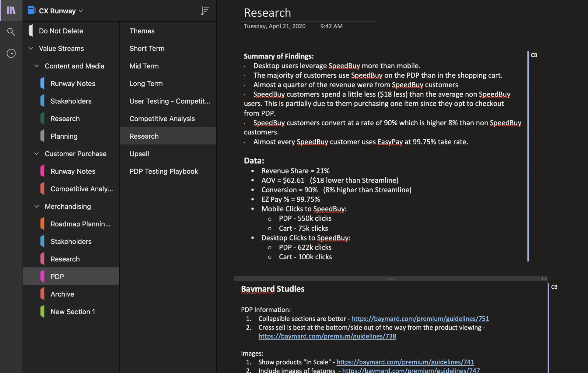588x373 pixels.
Task: Open the PDP Testing Playbook page
Action: coord(164,171)
